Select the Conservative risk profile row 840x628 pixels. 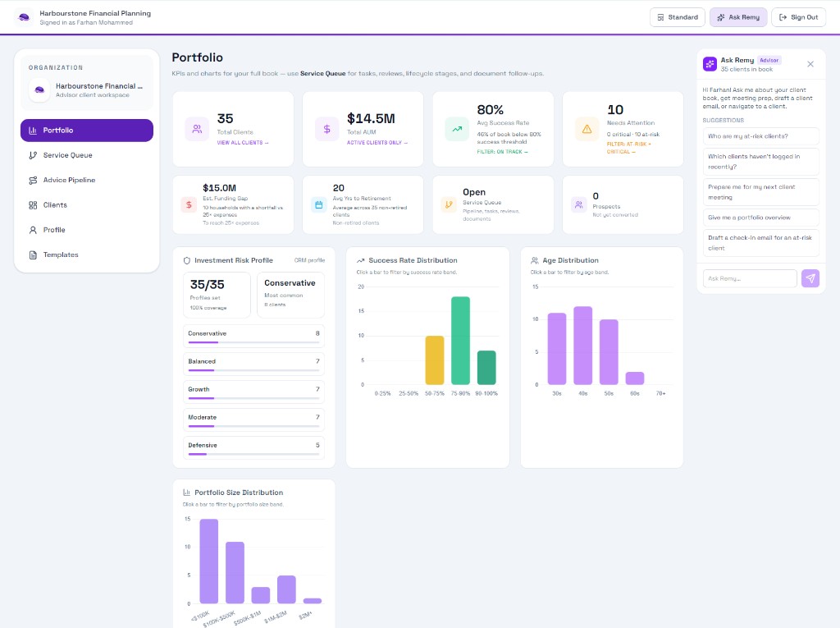point(254,337)
